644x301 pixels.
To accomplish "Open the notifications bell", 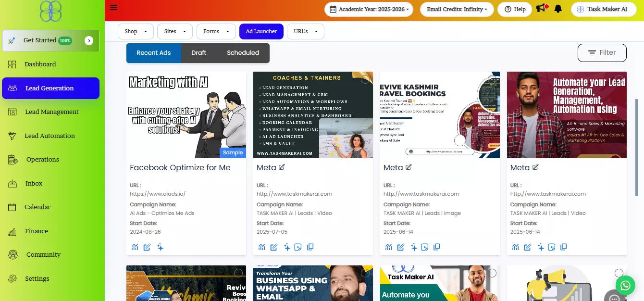I will (x=558, y=9).
